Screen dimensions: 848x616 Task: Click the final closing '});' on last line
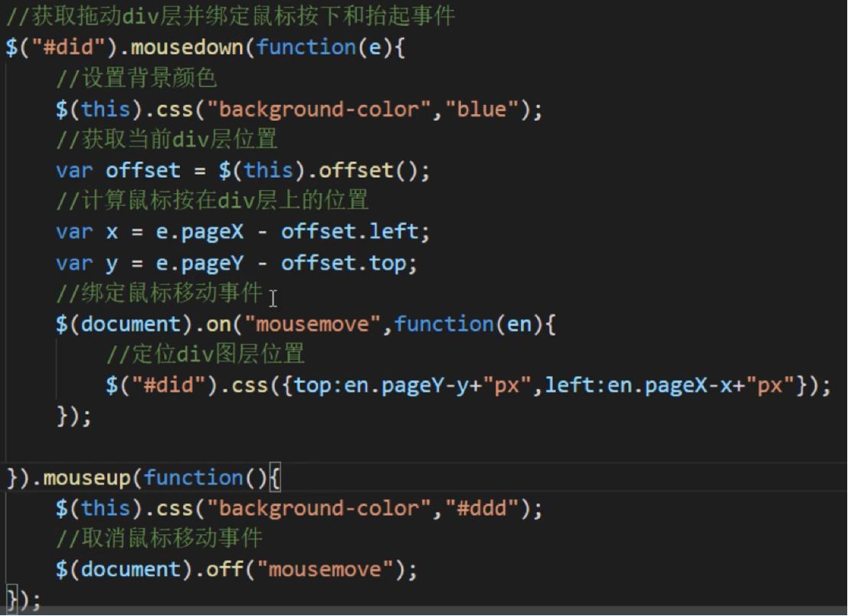click(23, 600)
